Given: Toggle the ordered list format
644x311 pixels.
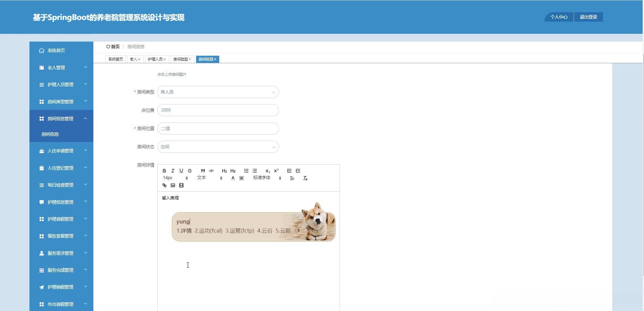Looking at the screenshot, I should (246, 171).
